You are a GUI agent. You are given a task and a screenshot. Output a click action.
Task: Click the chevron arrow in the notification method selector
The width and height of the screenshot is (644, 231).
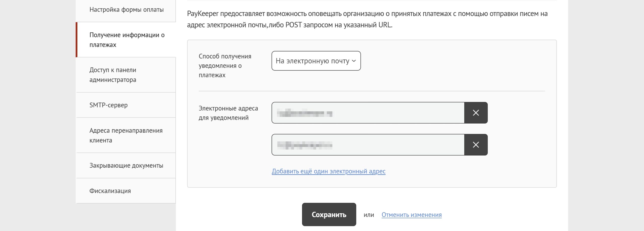point(354,61)
